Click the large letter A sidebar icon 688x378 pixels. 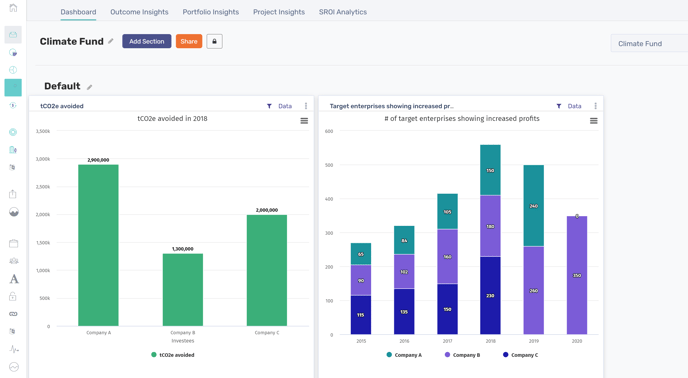pyautogui.click(x=14, y=279)
